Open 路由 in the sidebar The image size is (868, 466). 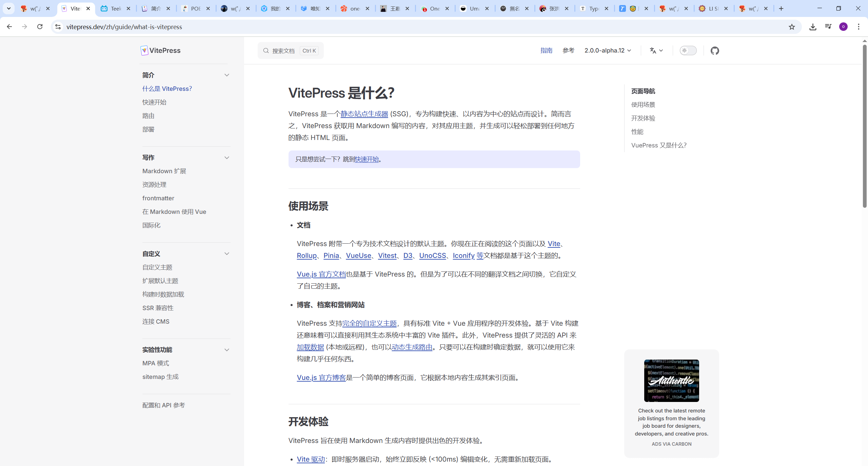148,116
